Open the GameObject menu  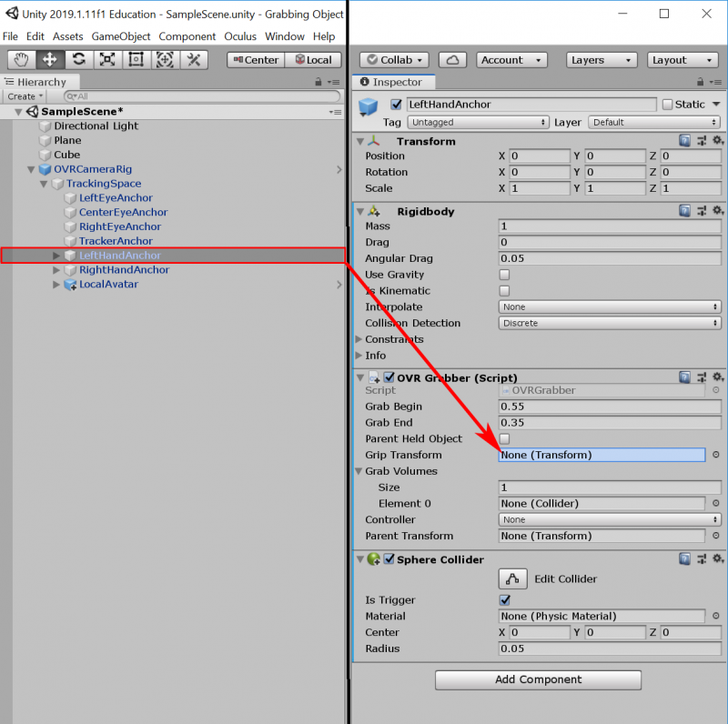point(121,36)
